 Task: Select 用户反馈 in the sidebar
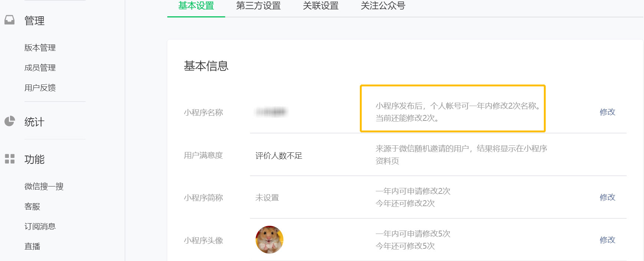40,88
